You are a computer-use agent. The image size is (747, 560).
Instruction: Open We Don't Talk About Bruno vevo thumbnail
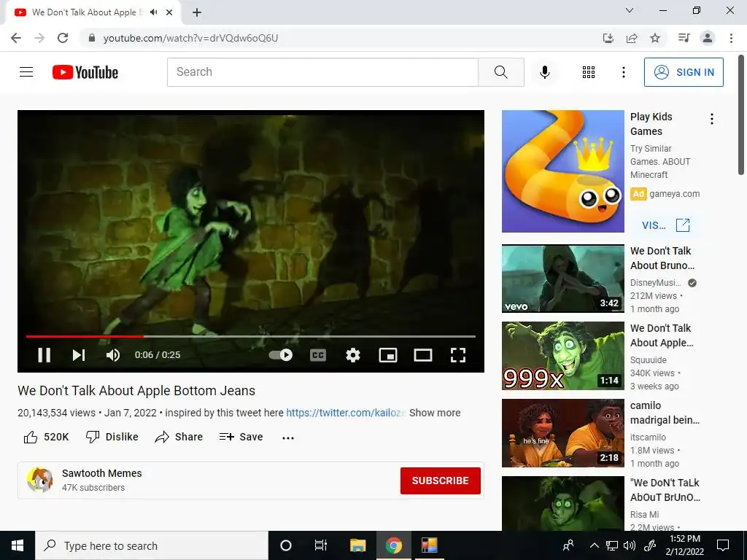click(x=562, y=279)
